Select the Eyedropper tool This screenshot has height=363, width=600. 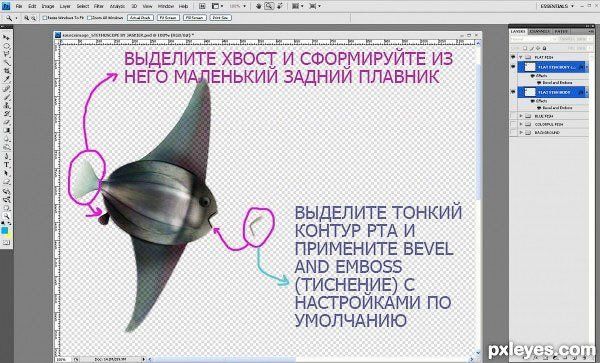[7, 79]
